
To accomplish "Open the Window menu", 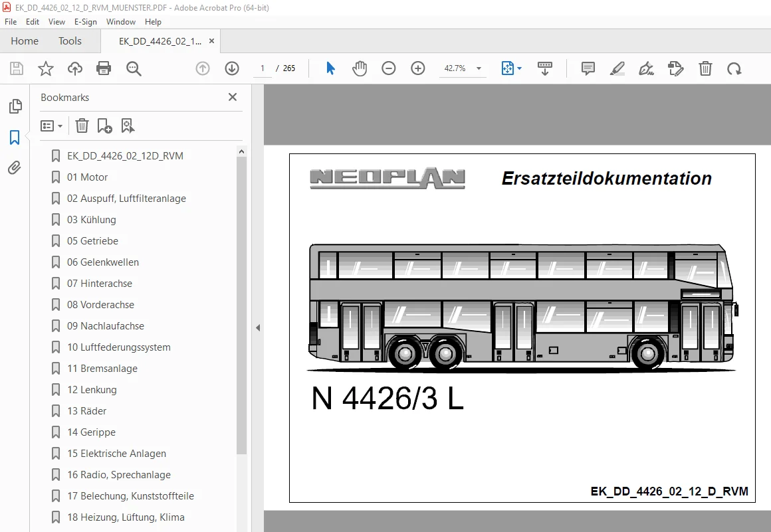I will tap(120, 22).
